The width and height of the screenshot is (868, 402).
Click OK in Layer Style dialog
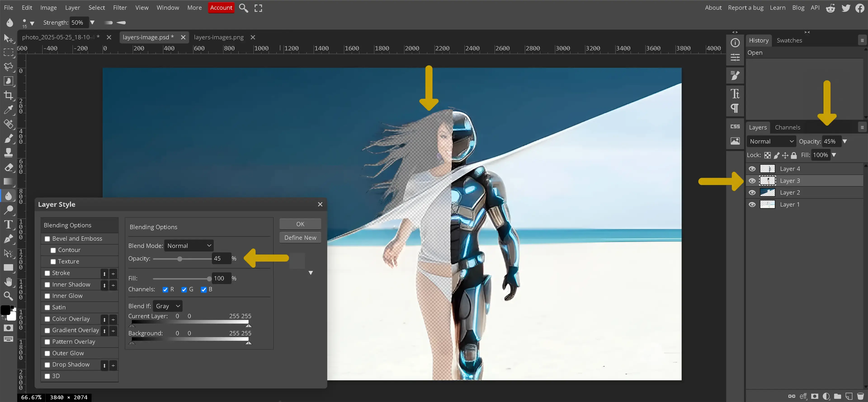click(300, 224)
